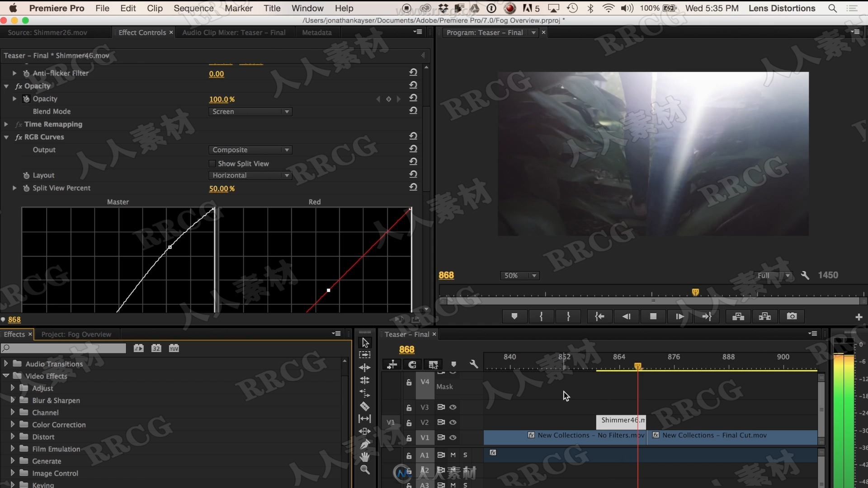The image size is (868, 488).
Task: Click the Lift edit button in Program monitor
Action: (x=737, y=316)
